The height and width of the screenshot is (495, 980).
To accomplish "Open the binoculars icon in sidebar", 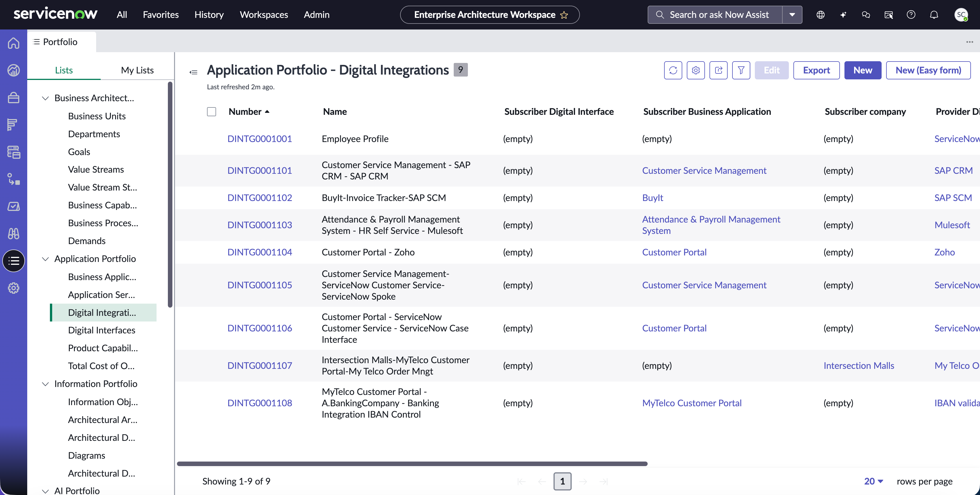I will point(14,234).
